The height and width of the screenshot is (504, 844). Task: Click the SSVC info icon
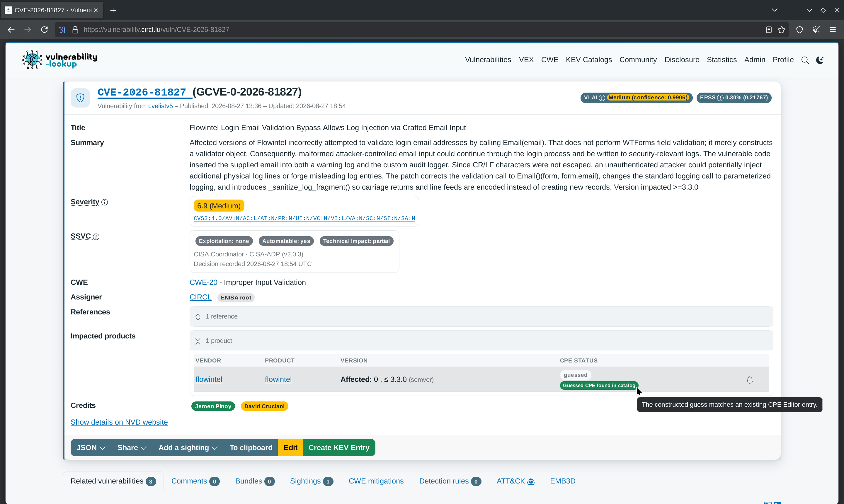point(96,237)
